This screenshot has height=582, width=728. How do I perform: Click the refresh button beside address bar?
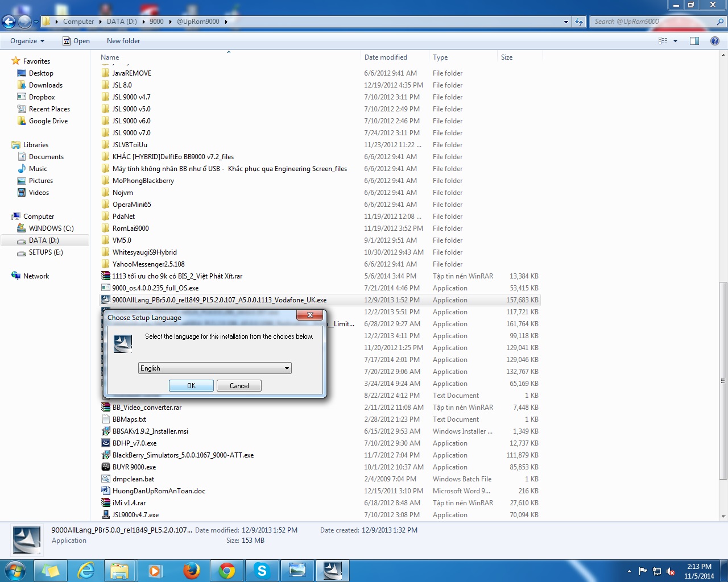[x=579, y=22]
